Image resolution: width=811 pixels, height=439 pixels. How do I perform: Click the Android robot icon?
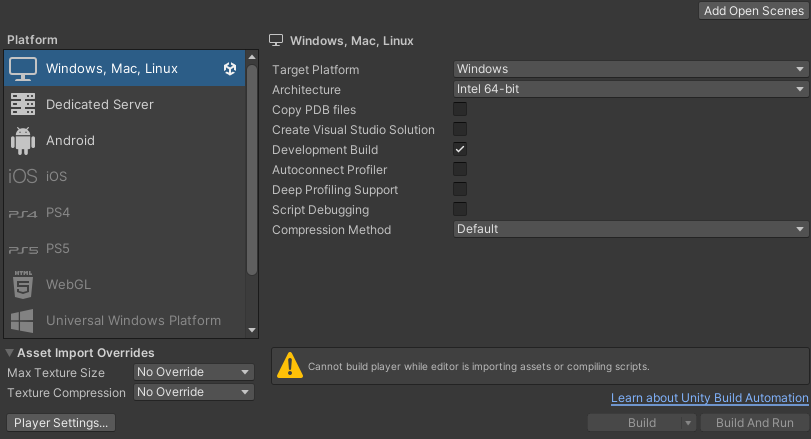(23, 141)
